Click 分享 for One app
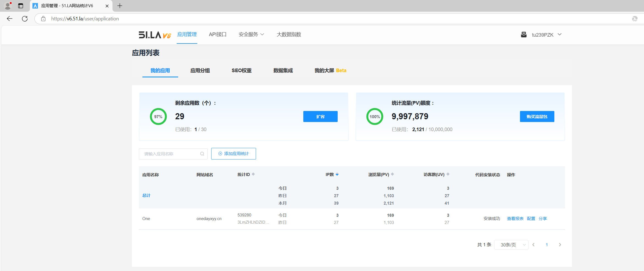The width and height of the screenshot is (644, 271). tap(543, 219)
